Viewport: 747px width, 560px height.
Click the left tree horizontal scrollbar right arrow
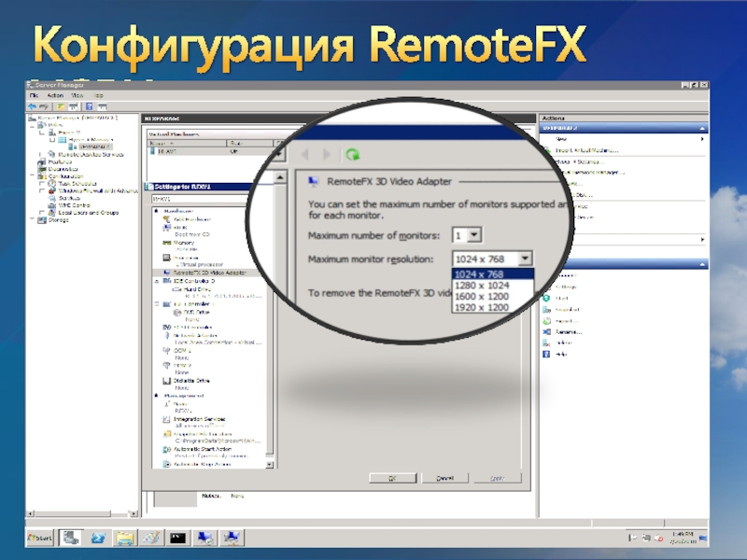point(134,514)
